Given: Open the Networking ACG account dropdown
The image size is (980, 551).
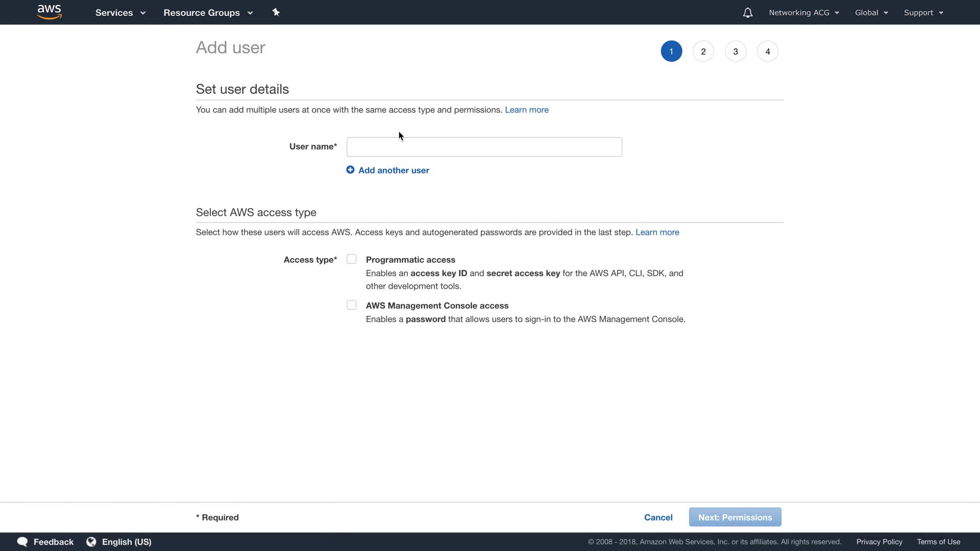Looking at the screenshot, I should click(804, 13).
